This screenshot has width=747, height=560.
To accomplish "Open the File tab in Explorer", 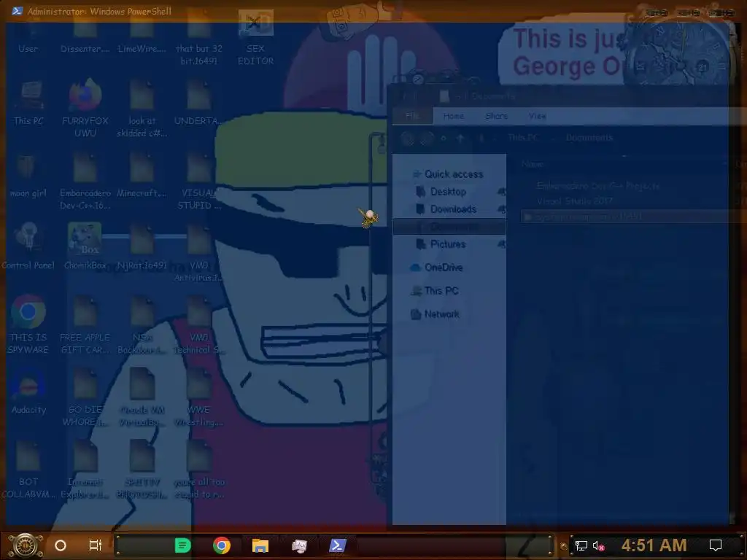I will coord(413,116).
